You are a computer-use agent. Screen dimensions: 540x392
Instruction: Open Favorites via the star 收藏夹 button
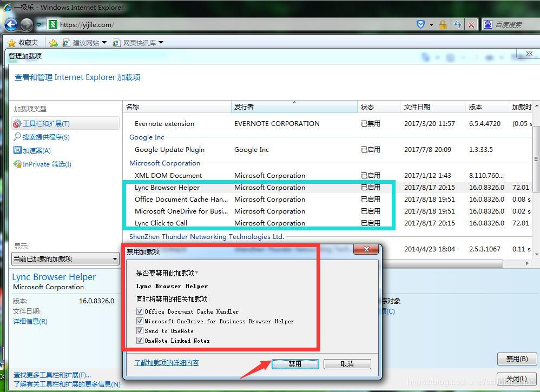(23, 43)
